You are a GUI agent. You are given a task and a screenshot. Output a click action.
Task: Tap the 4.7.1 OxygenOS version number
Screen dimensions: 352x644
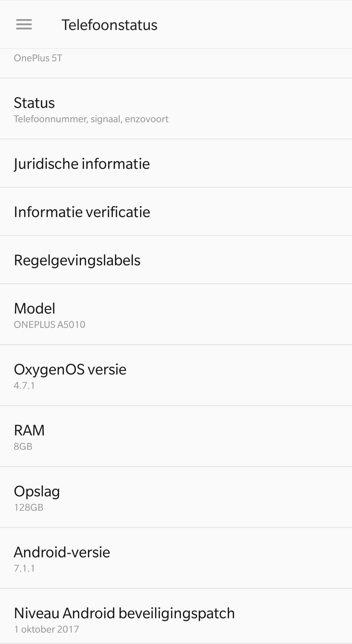[24, 386]
